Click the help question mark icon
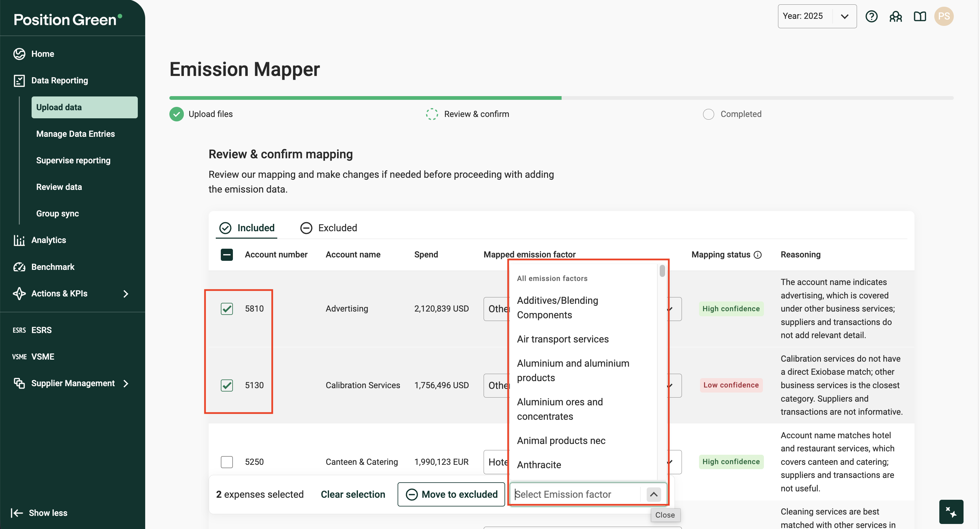The image size is (980, 529). coord(871,16)
